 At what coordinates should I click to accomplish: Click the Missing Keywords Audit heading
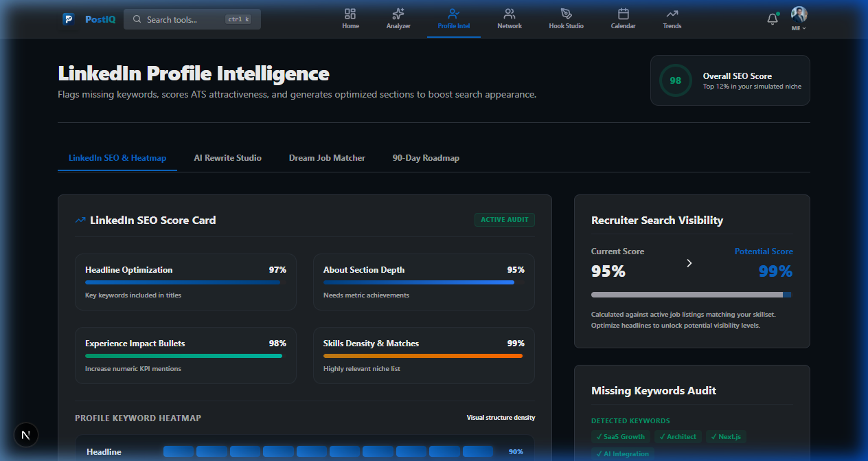tap(654, 391)
